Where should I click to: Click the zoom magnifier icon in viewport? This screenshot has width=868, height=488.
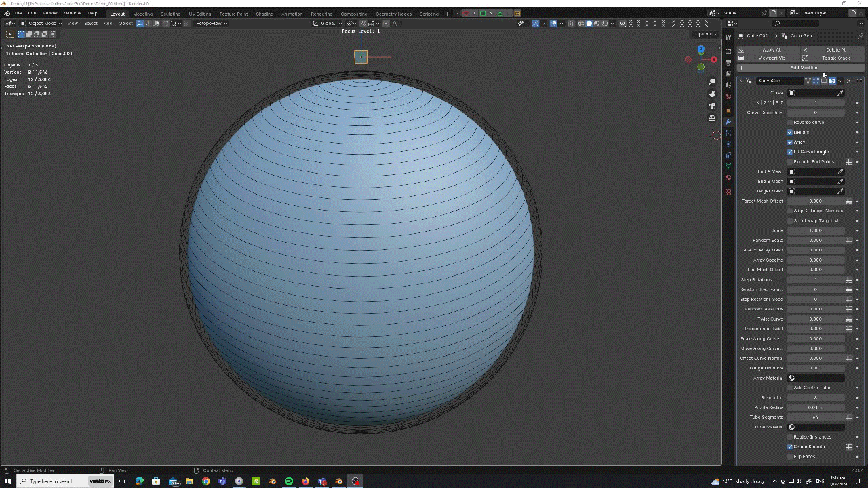coord(712,81)
